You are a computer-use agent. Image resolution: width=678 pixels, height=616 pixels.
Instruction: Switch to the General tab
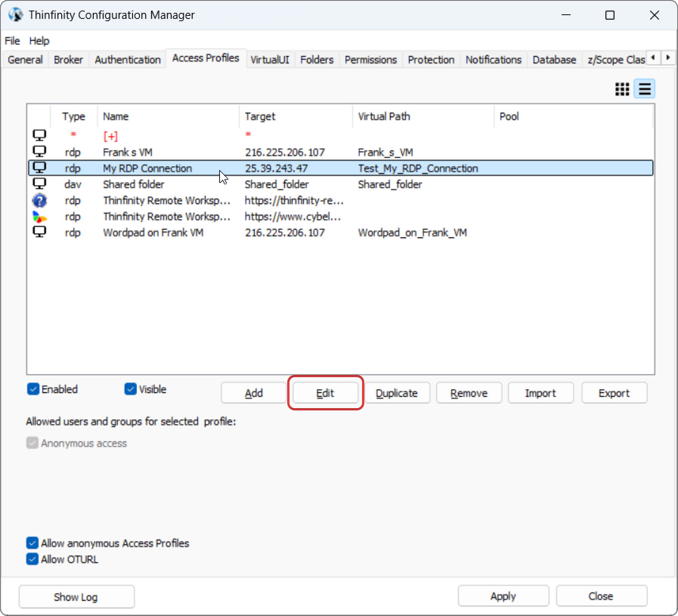[x=25, y=60]
